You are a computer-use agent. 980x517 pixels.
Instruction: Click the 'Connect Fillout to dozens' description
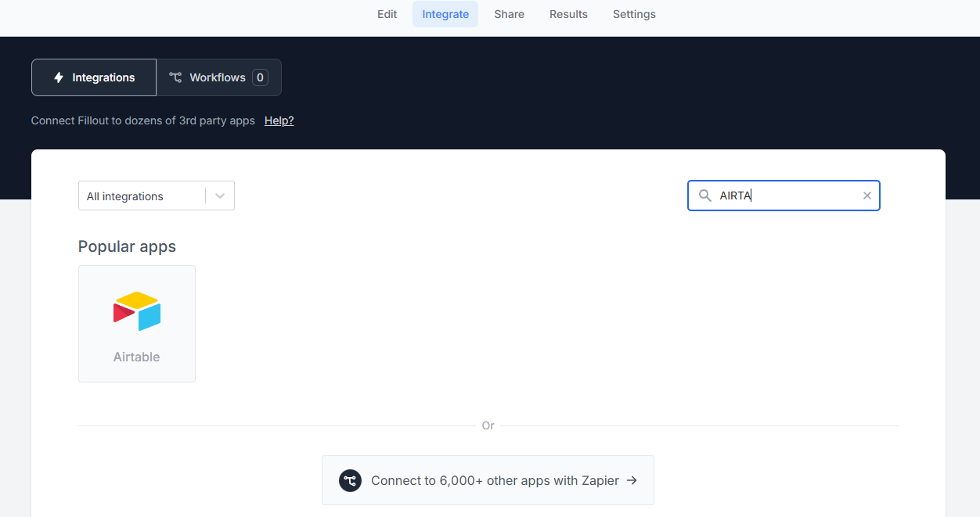(x=143, y=120)
